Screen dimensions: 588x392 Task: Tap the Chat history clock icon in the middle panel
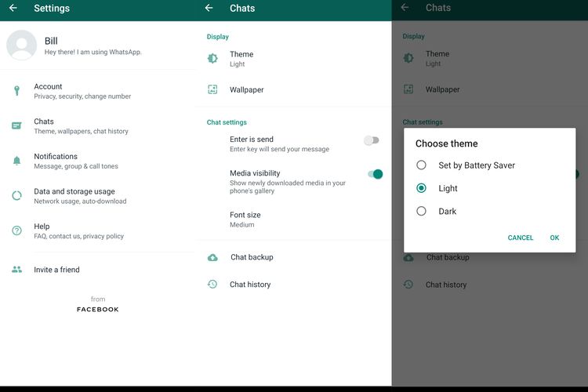[x=212, y=285]
